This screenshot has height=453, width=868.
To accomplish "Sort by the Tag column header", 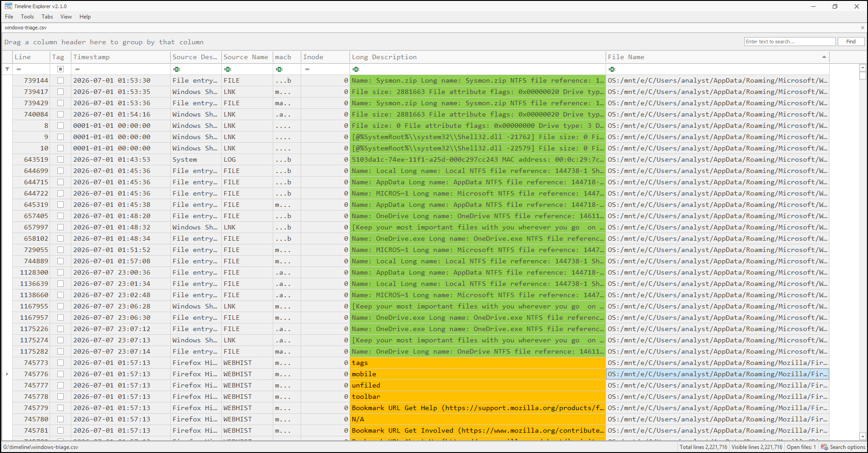I will click(x=61, y=57).
